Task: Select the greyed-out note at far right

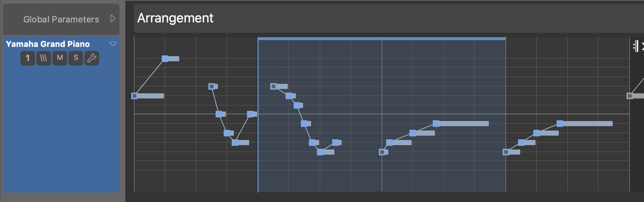Action: point(635,96)
